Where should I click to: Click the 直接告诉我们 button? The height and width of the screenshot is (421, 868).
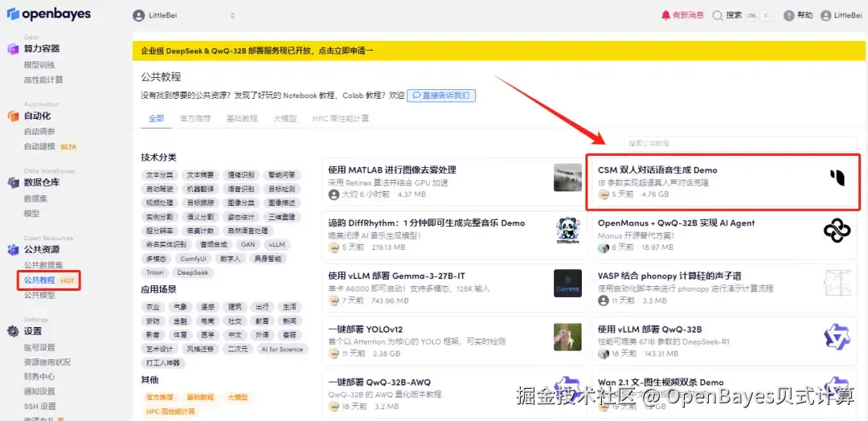pos(441,95)
